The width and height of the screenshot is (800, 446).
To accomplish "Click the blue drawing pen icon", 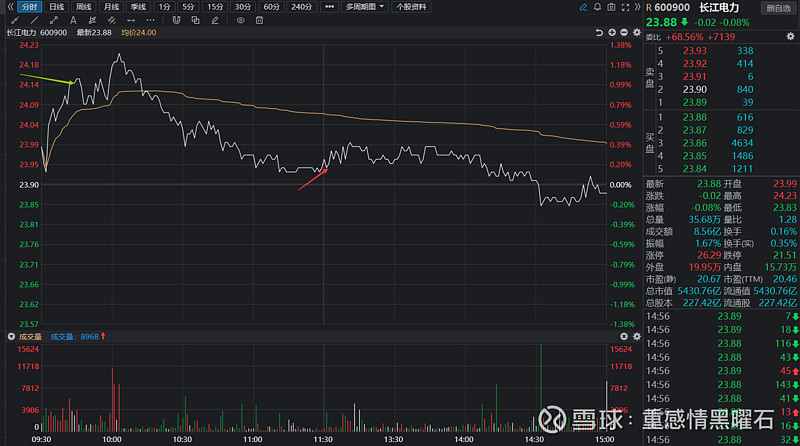I will pos(583,7).
